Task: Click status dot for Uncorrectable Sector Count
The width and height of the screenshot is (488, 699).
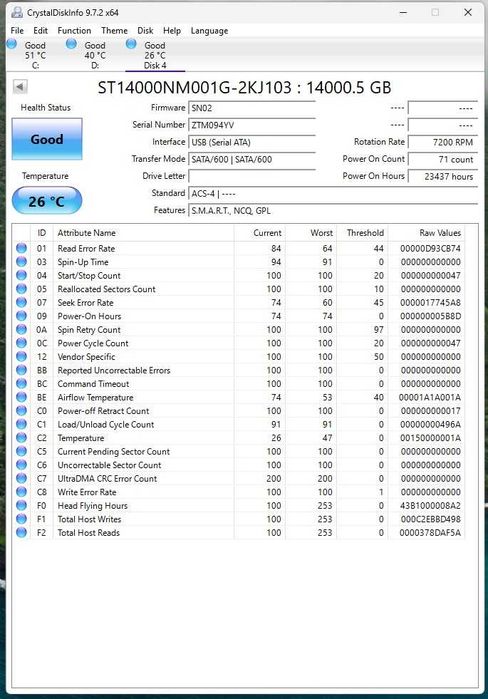Action: [21, 465]
